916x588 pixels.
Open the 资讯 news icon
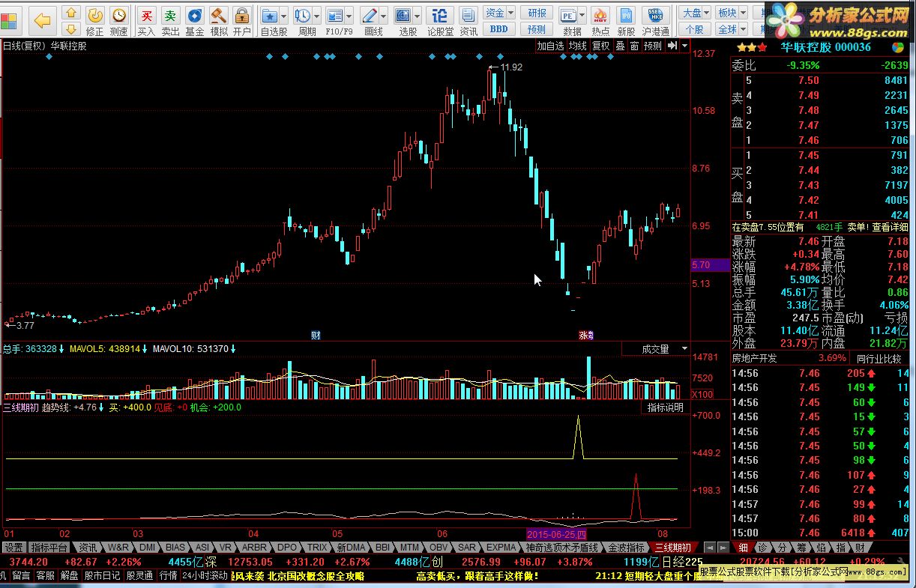point(468,21)
